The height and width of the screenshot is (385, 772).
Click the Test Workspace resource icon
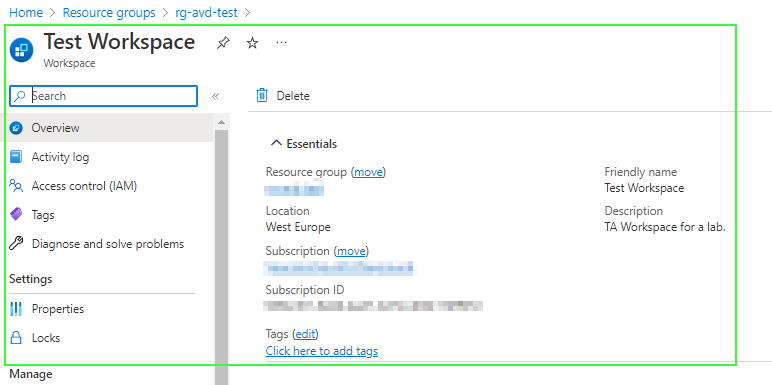21,50
